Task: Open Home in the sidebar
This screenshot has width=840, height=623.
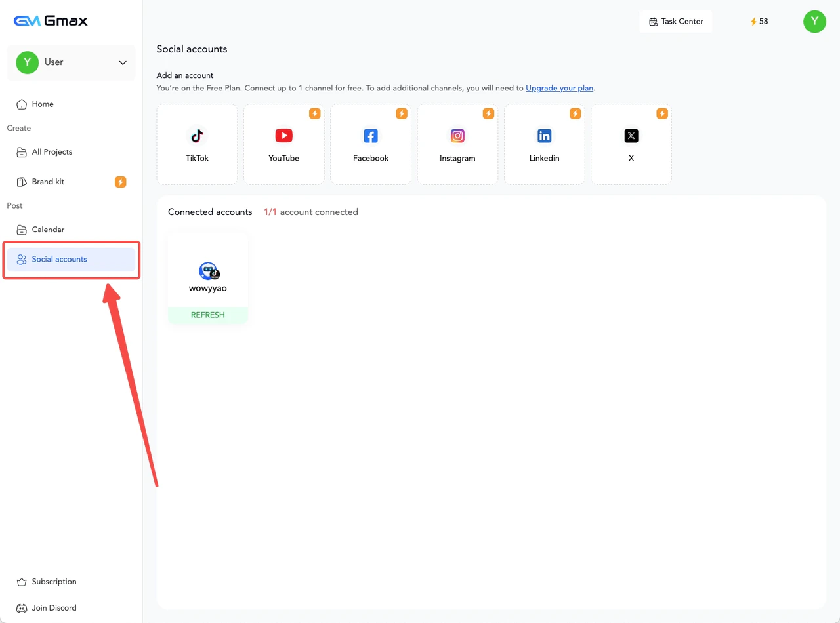Action: 71,104
